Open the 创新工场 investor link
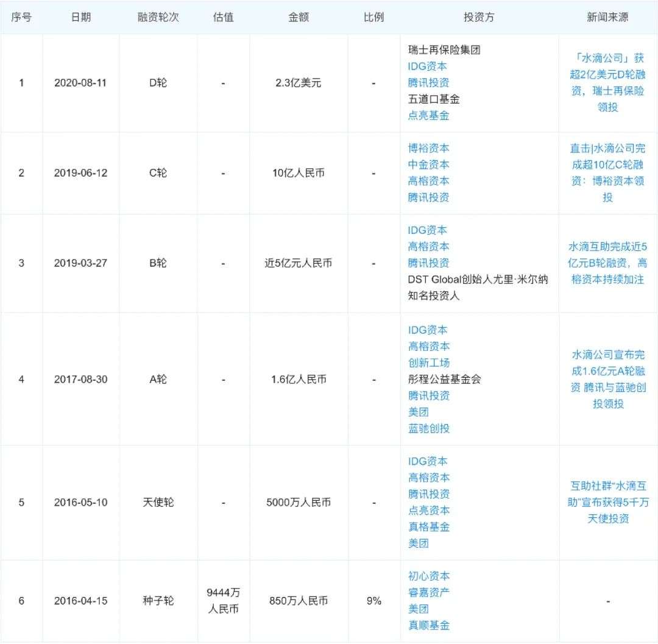Image resolution: width=658 pixels, height=644 pixels. [x=428, y=363]
